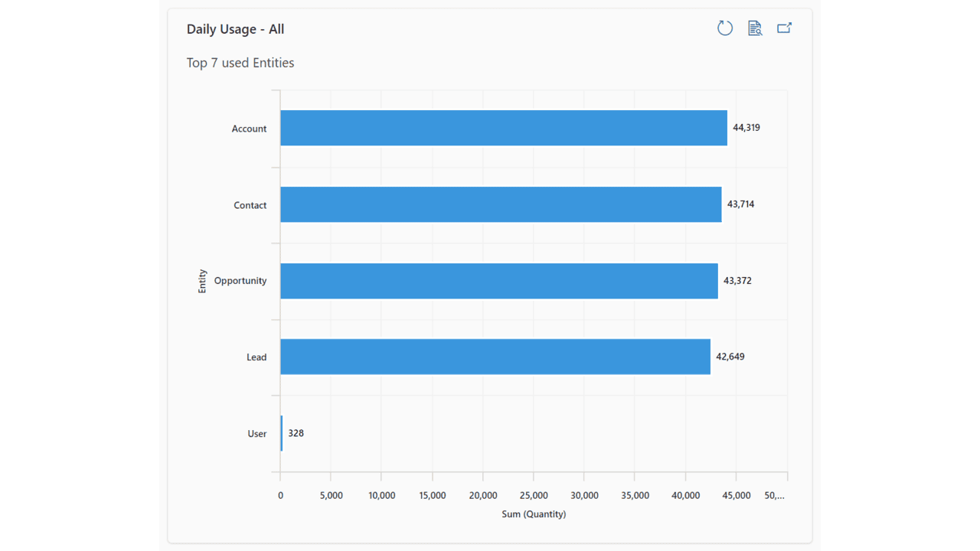The height and width of the screenshot is (551, 980).
Task: Click the 44,319 data label
Action: click(746, 128)
